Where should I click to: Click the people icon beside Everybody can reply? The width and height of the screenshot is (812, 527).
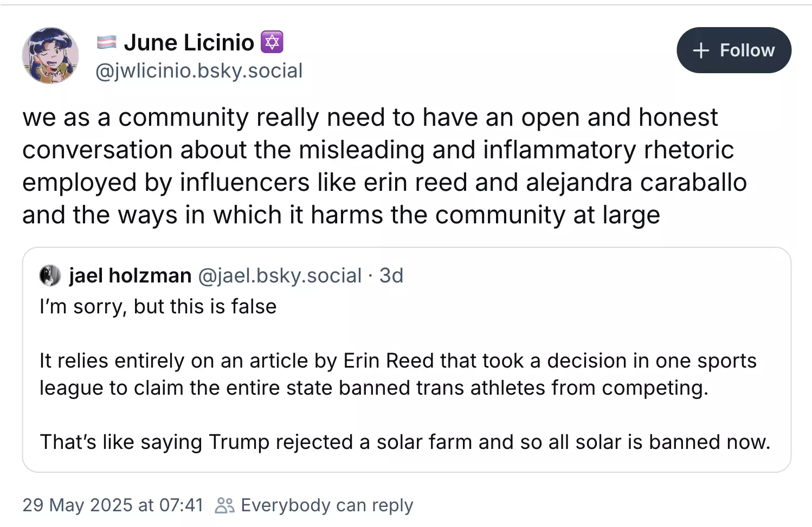point(224,505)
